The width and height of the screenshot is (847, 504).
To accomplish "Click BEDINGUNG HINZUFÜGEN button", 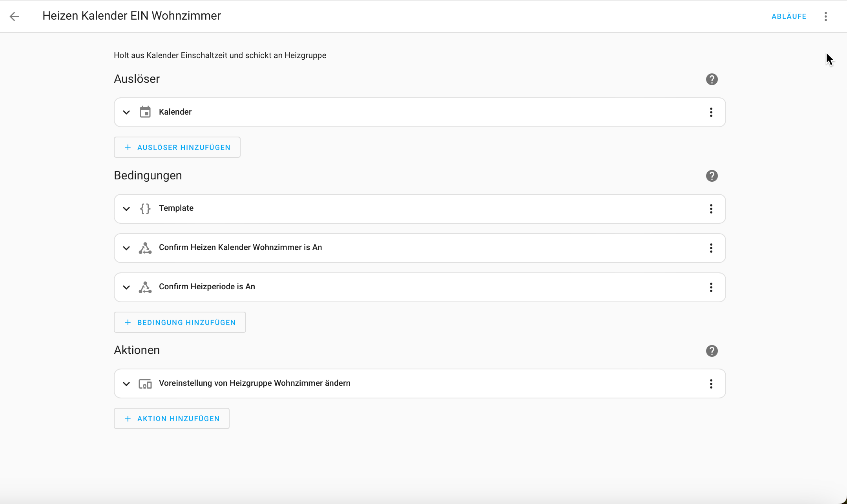I will (180, 323).
